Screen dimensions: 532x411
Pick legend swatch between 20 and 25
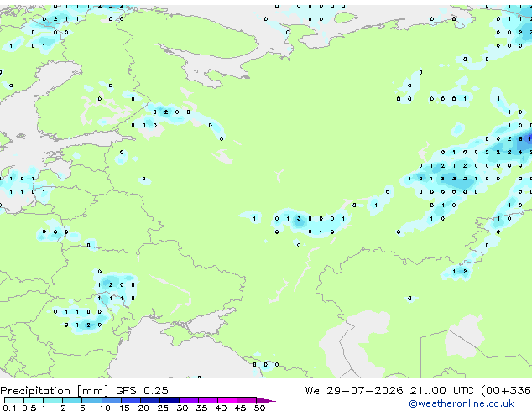click(150, 400)
